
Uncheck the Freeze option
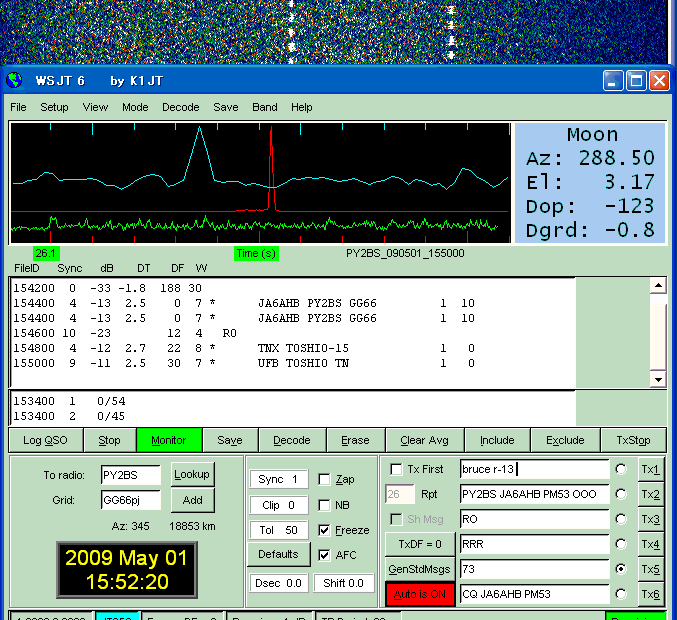coord(323,530)
